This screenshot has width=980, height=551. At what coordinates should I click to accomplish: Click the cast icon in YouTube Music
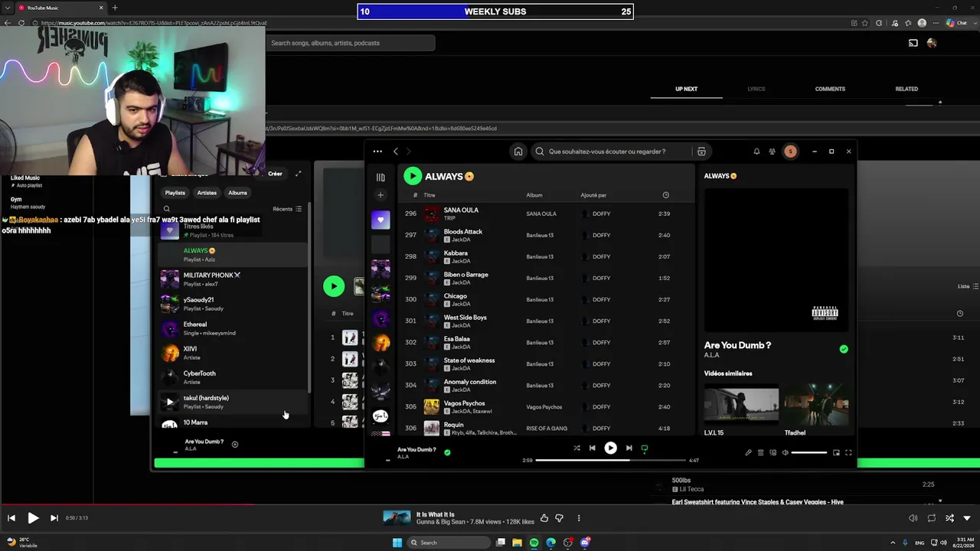(913, 43)
